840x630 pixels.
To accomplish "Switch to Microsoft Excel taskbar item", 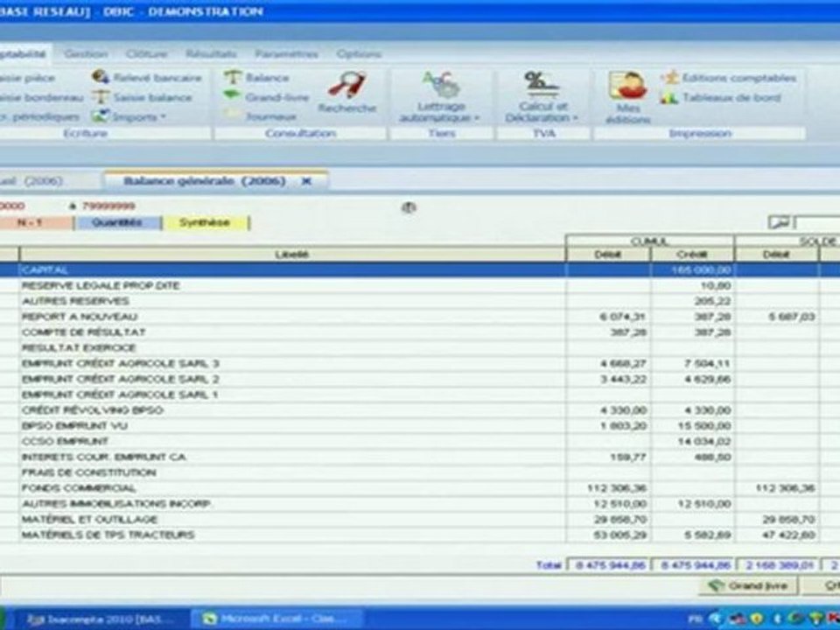I will 277,619.
